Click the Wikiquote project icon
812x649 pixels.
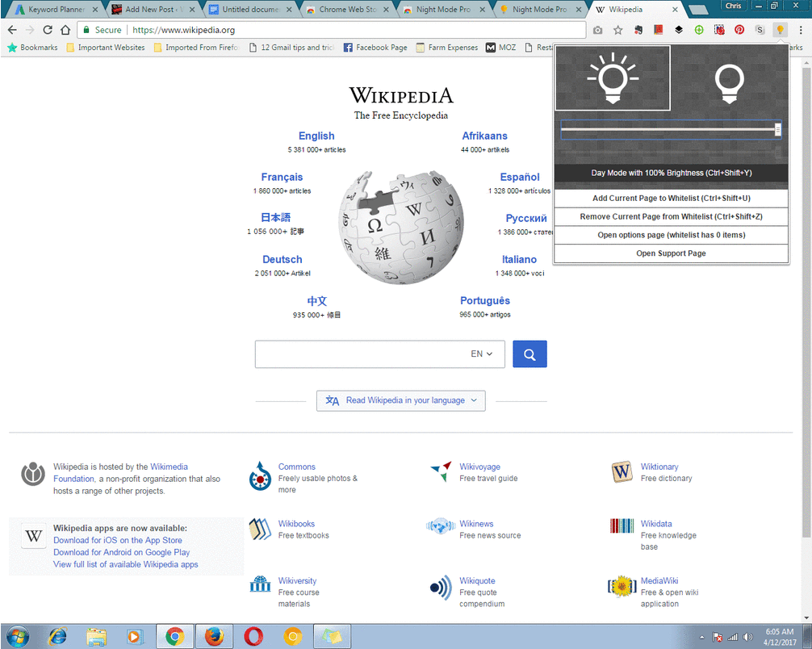coord(442,588)
